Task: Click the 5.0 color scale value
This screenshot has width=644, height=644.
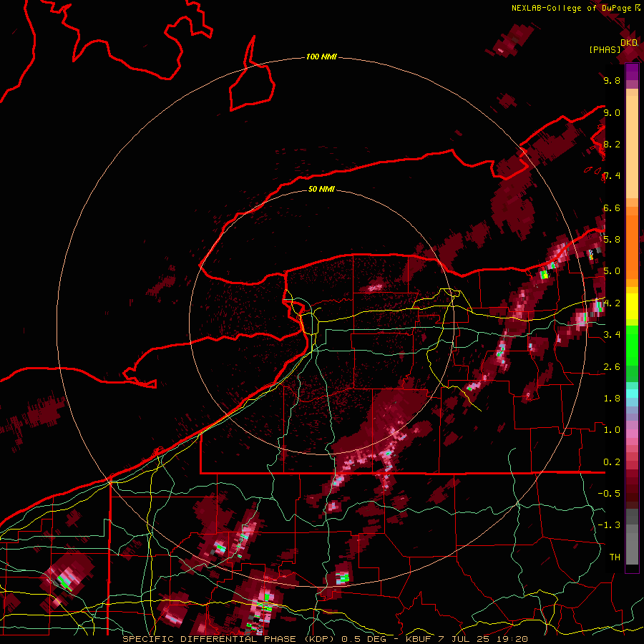Action: (612, 271)
